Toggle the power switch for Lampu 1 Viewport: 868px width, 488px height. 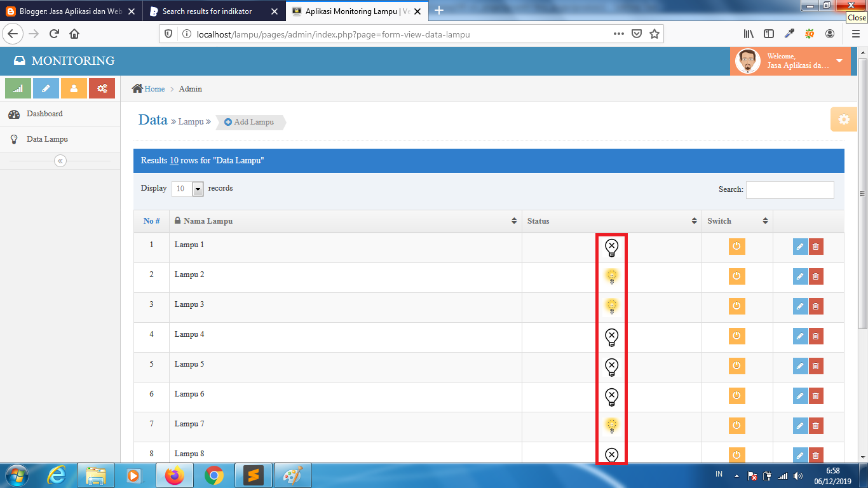(x=736, y=246)
